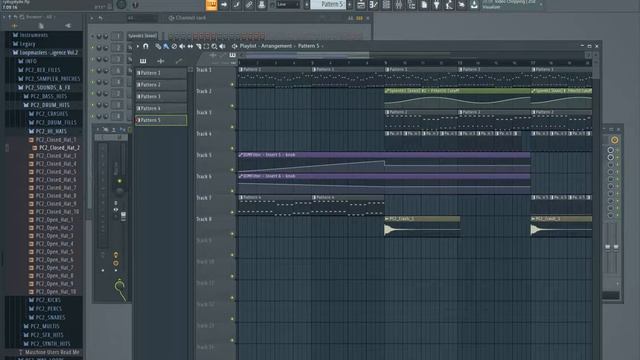Viewport: 640px width, 360px height.
Task: Expand the Instruments folder in Browser
Action: click(31, 35)
